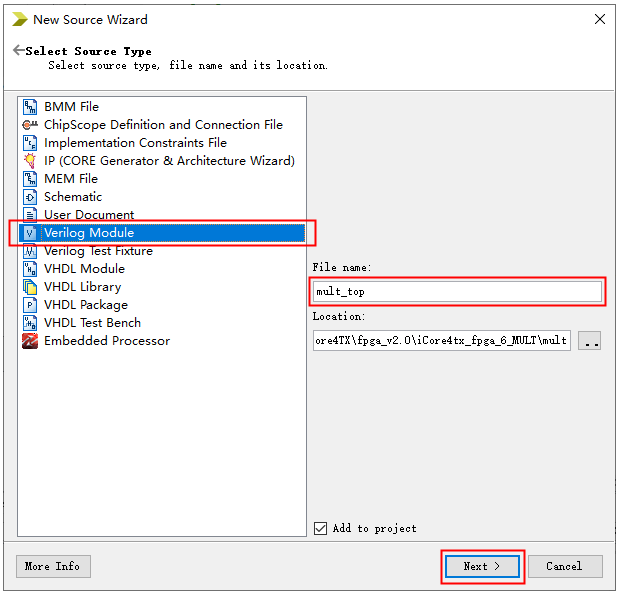Select the IP CORE Generator lightbulb icon
Viewport: 618px width, 595px height.
coord(30,161)
